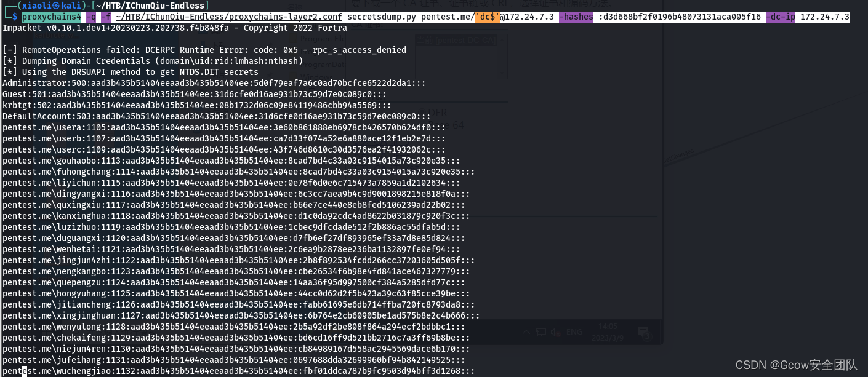Click the duguangxi:1120 hash line
The height and width of the screenshot is (377, 868).
click(234, 238)
